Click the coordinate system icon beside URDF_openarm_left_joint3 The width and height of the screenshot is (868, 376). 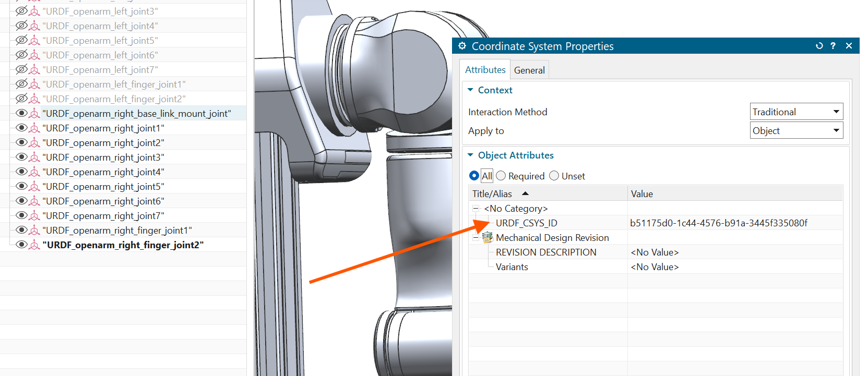pyautogui.click(x=35, y=11)
